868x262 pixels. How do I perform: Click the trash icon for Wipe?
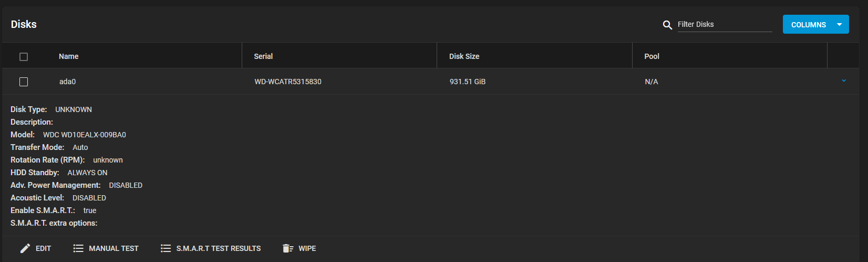coord(288,248)
